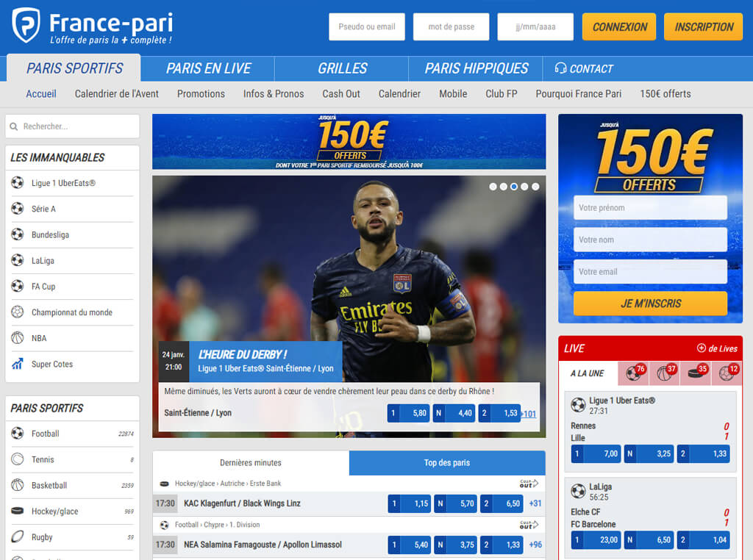Open the Grilles tab
753x560 pixels.
point(342,68)
